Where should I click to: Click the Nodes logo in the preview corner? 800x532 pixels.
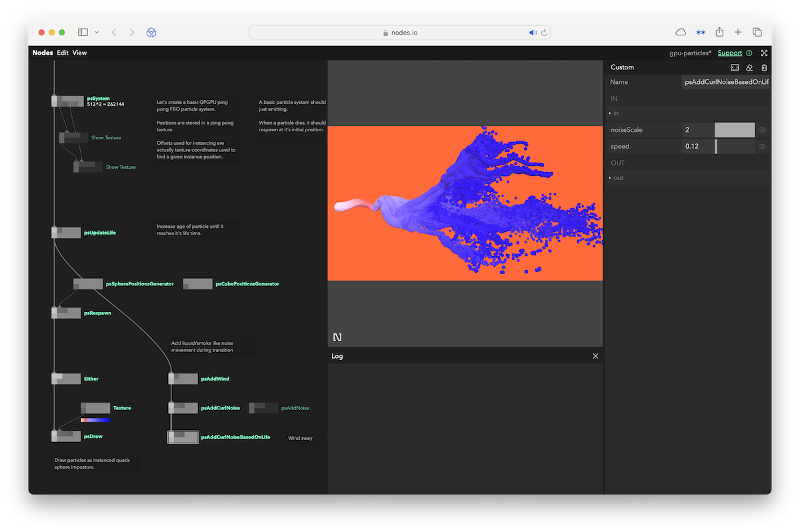(337, 337)
